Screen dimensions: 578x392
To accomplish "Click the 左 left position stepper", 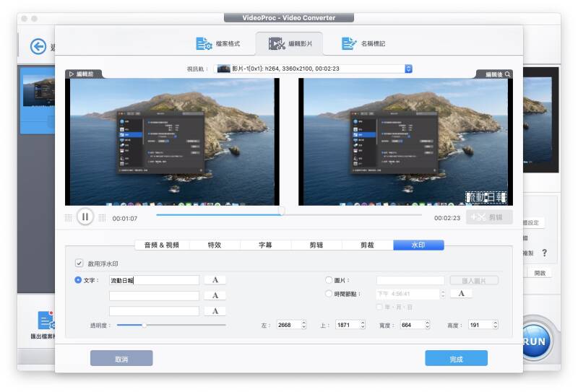I will pyautogui.click(x=303, y=325).
